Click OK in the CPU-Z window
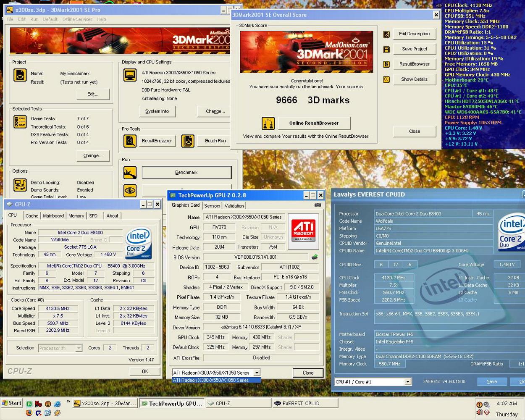Image resolution: width=525 pixels, height=420 pixels. click(145, 372)
